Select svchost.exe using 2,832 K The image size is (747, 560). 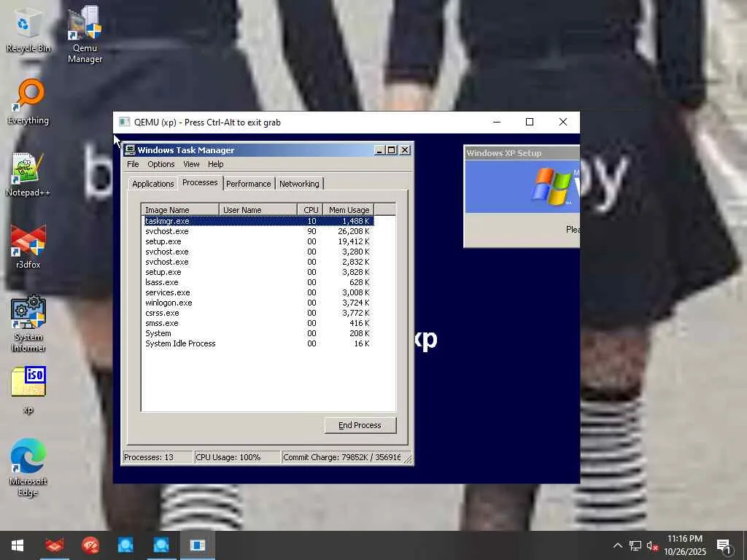(259, 262)
